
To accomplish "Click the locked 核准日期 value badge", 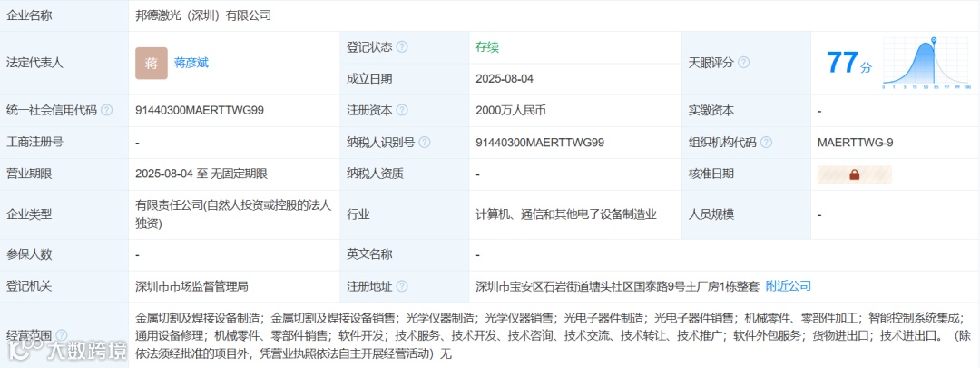I will [855, 174].
